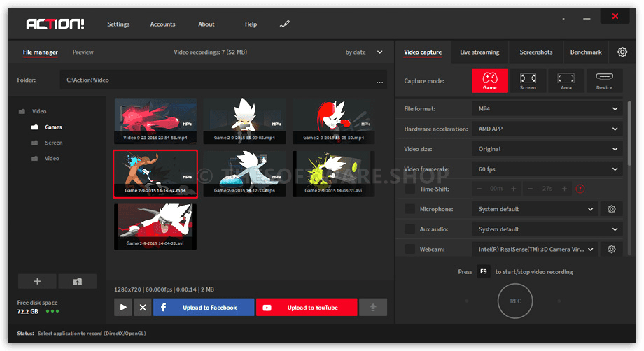Select thumbnail Video 9-23-2016 23-54-56.mp4
644x351 pixels.
[155, 121]
